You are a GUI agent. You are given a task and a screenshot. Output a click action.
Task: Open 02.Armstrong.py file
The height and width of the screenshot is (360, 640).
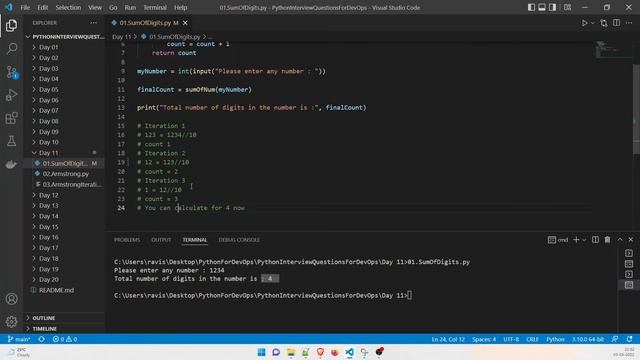(64, 174)
